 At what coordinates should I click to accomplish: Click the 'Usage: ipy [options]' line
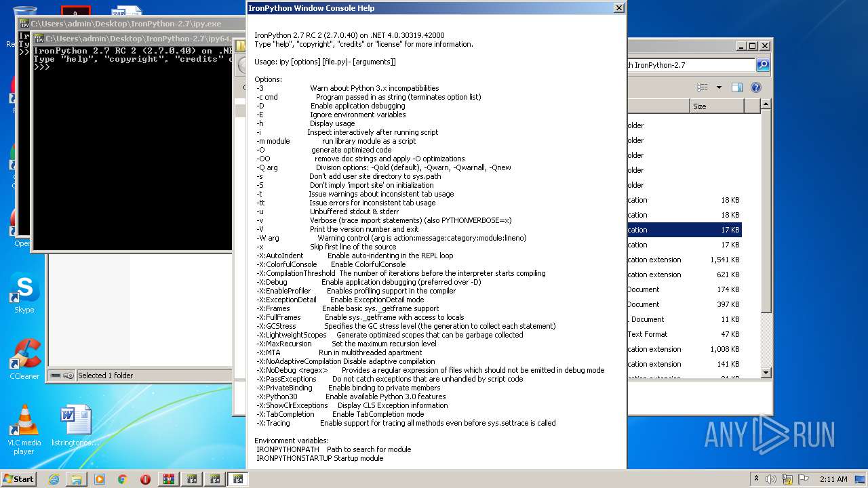(x=325, y=62)
